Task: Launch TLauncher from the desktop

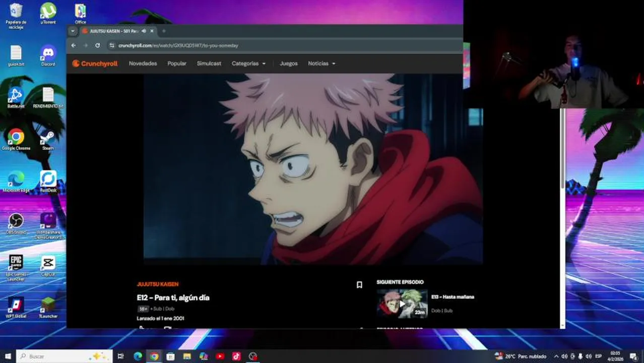Action: (48, 308)
